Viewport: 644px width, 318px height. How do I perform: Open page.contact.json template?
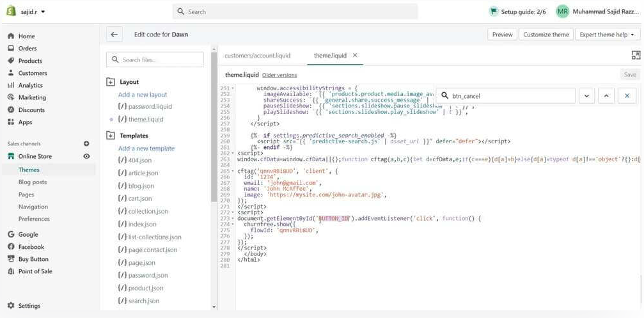pos(153,250)
